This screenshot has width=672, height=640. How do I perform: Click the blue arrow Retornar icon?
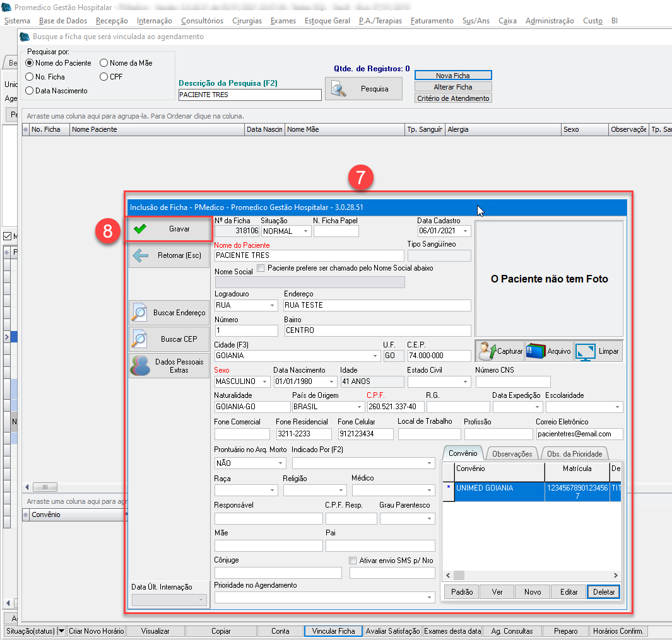[x=140, y=255]
